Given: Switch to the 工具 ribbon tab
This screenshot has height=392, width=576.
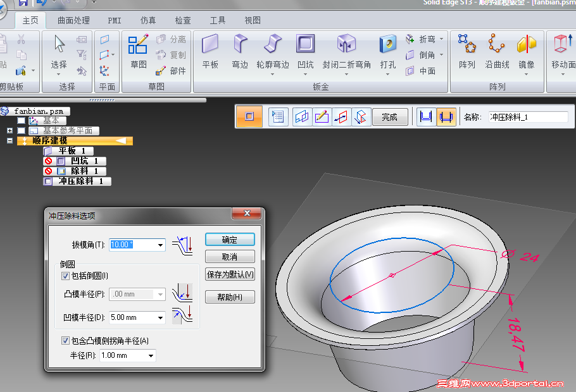Looking at the screenshot, I should click(x=218, y=21).
